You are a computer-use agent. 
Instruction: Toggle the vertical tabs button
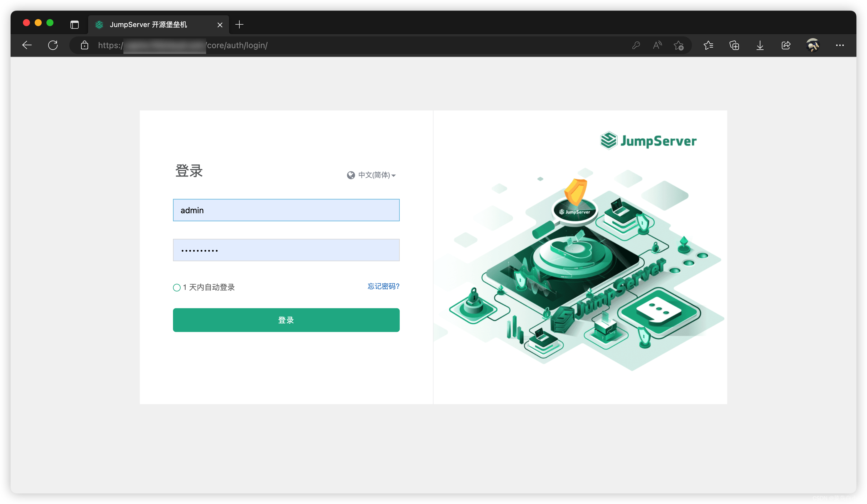tap(74, 24)
